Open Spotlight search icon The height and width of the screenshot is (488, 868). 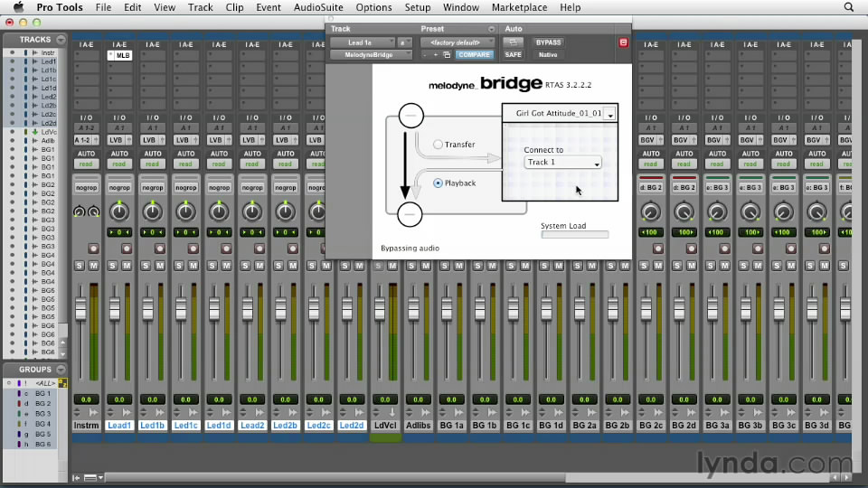849,7
